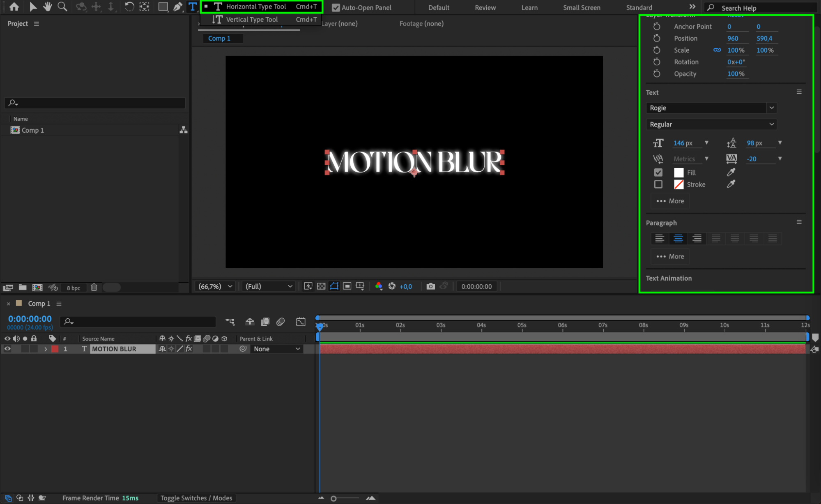Click center text alignment icon

tap(678, 238)
